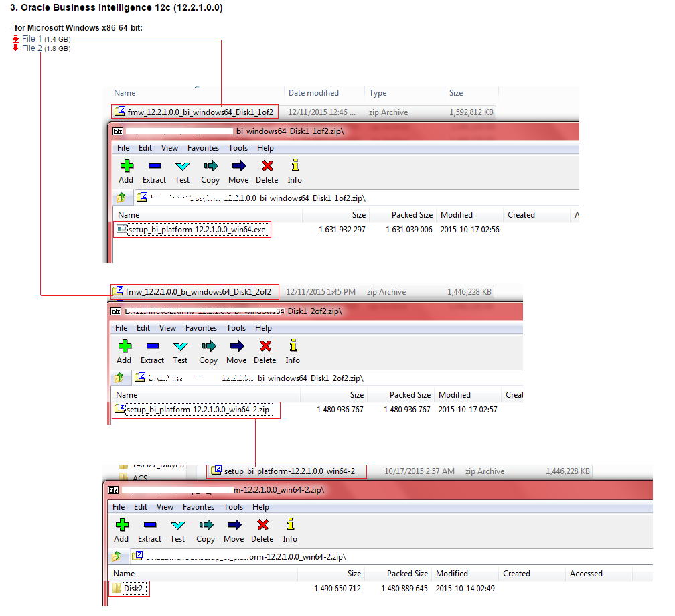The width and height of the screenshot is (675, 616).
Task: Open Help menu in win64-2.zip window
Action: 260,507
